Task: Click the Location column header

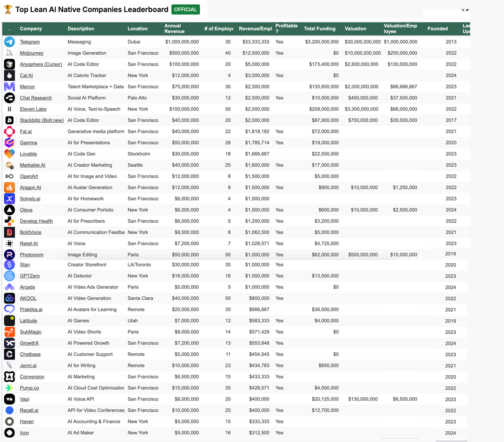Action: (x=138, y=28)
